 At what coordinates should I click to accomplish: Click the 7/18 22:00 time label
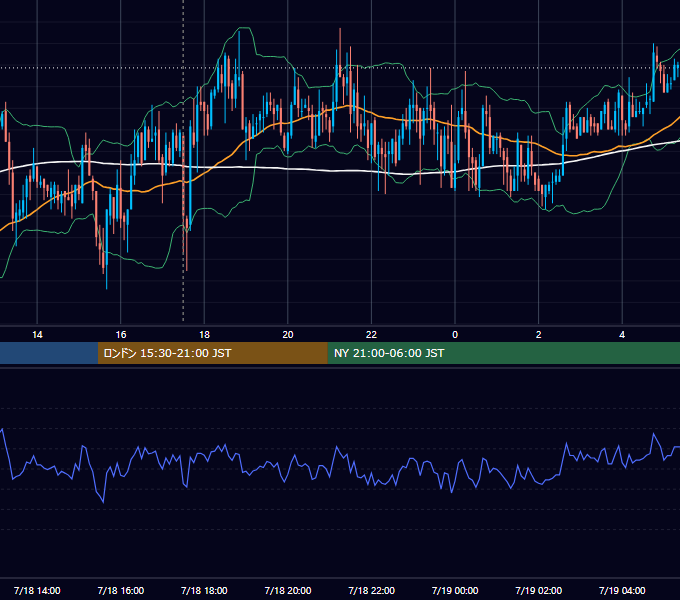click(372, 590)
